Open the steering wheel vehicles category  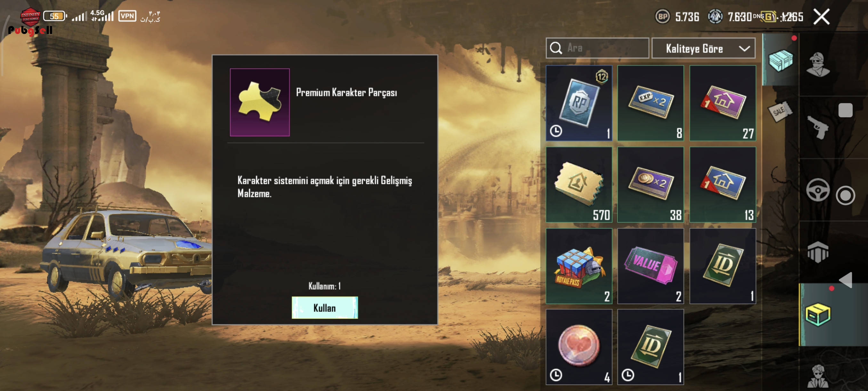(817, 190)
